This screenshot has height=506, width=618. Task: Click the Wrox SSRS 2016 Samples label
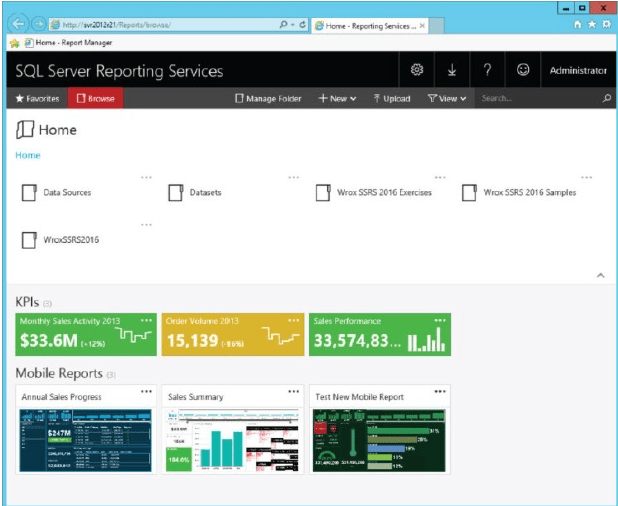point(530,193)
